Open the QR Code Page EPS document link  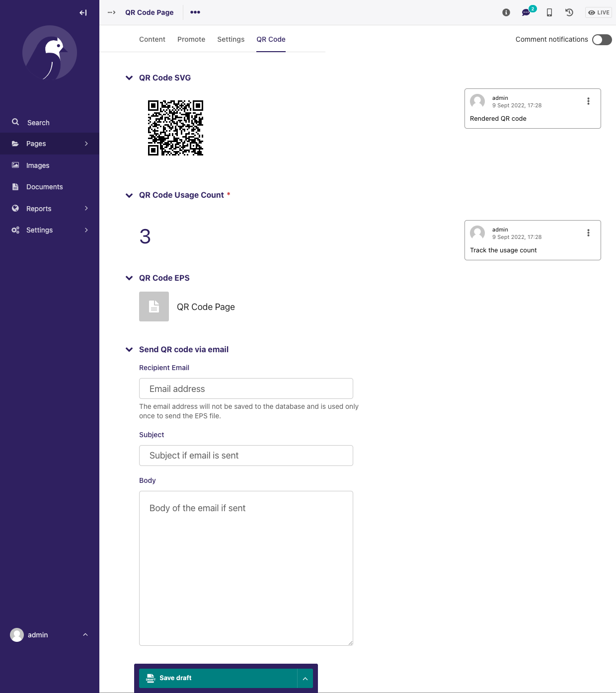click(x=206, y=307)
